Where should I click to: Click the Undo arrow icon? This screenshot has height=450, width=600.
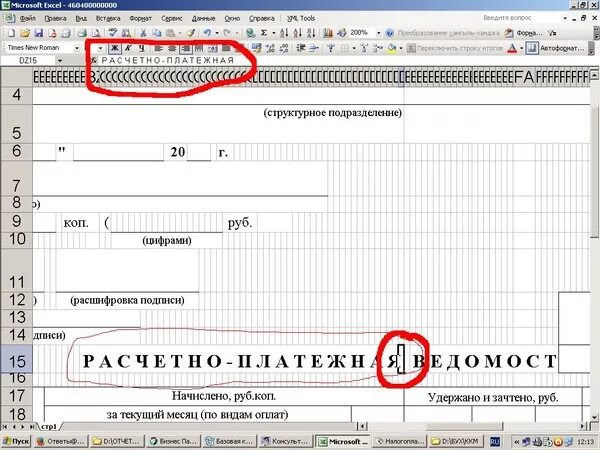click(x=207, y=33)
